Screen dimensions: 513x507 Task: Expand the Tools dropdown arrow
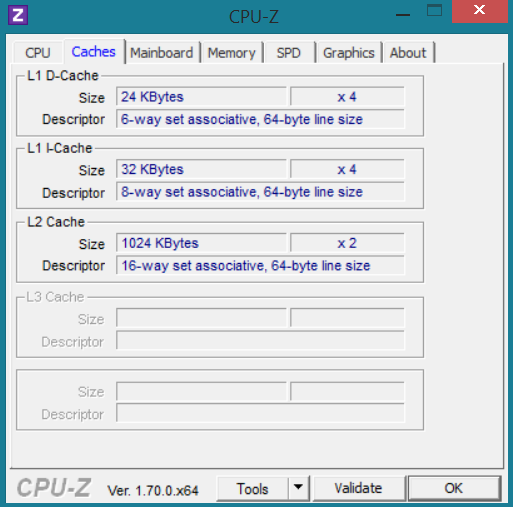click(298, 489)
